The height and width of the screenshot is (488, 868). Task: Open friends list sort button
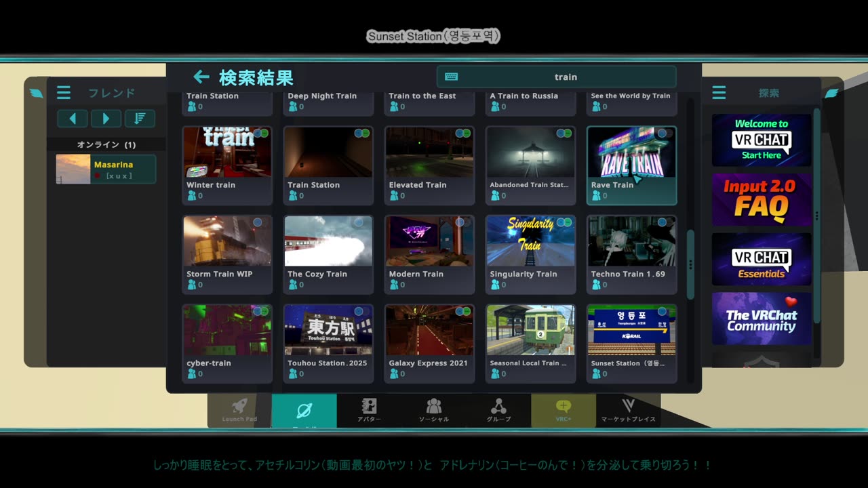point(140,119)
